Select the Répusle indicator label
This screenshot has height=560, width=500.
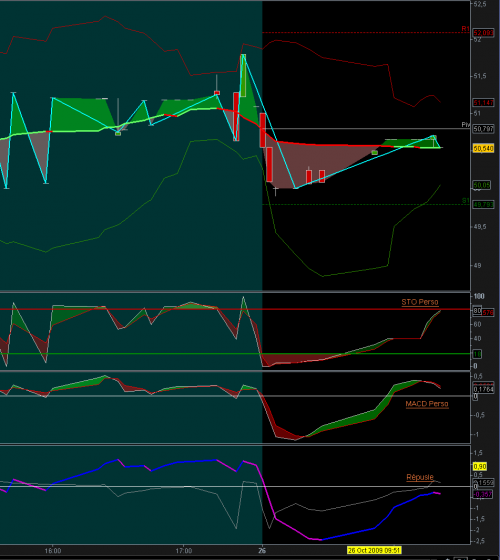click(420, 477)
